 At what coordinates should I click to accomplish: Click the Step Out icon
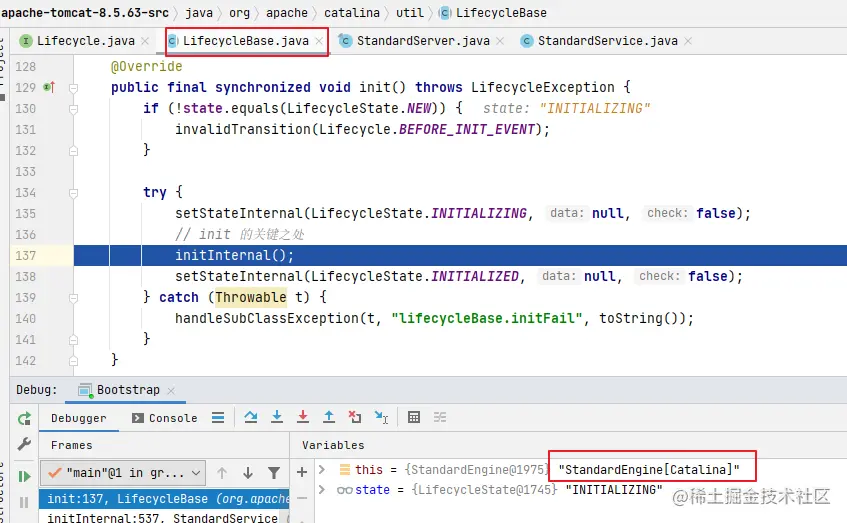[x=328, y=417]
